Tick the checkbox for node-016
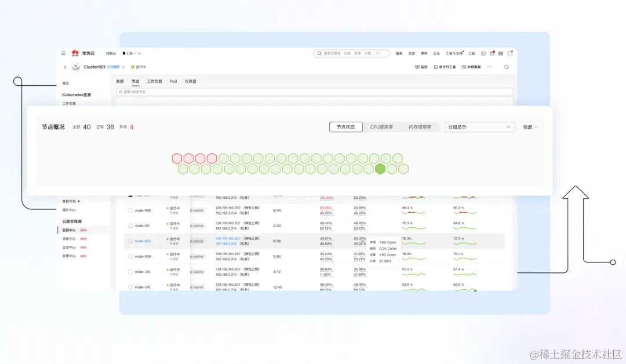626x364 pixels. (130, 287)
